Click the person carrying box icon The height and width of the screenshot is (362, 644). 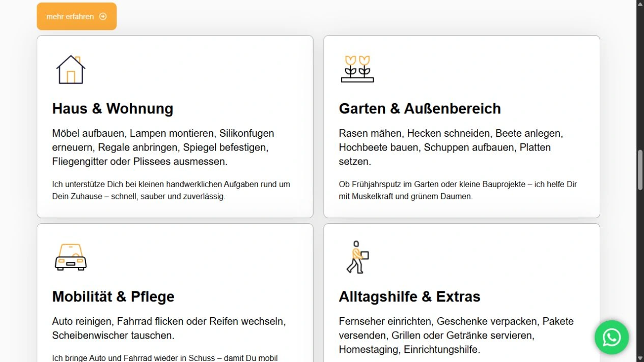357,257
